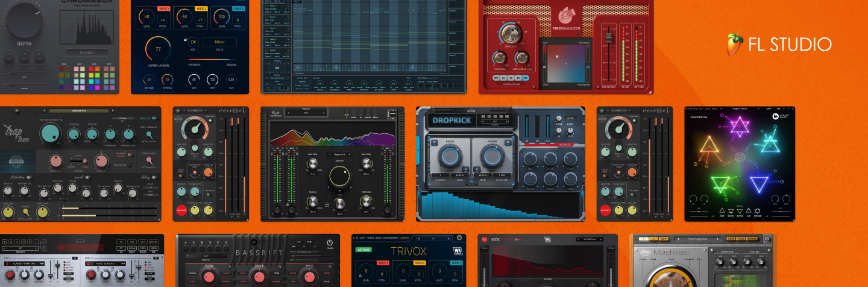Click the FL Studio fruit logo
Screen dimensions: 868x287
[x=735, y=43]
